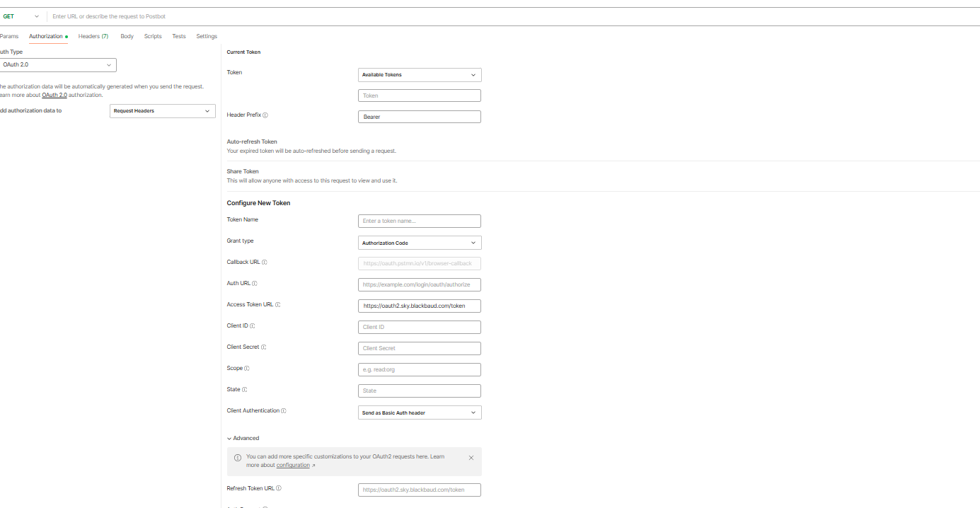Click the Access Token URL blackbaud field

(420, 306)
